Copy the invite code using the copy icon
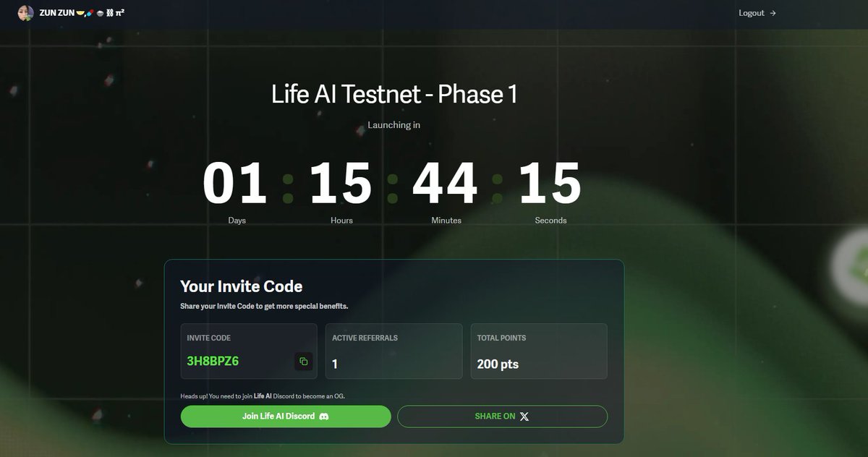This screenshot has height=457, width=868. [x=305, y=361]
